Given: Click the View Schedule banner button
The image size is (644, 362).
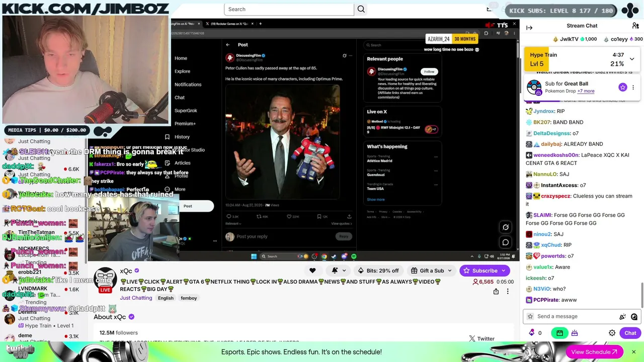Looking at the screenshot, I should pyautogui.click(x=594, y=352).
